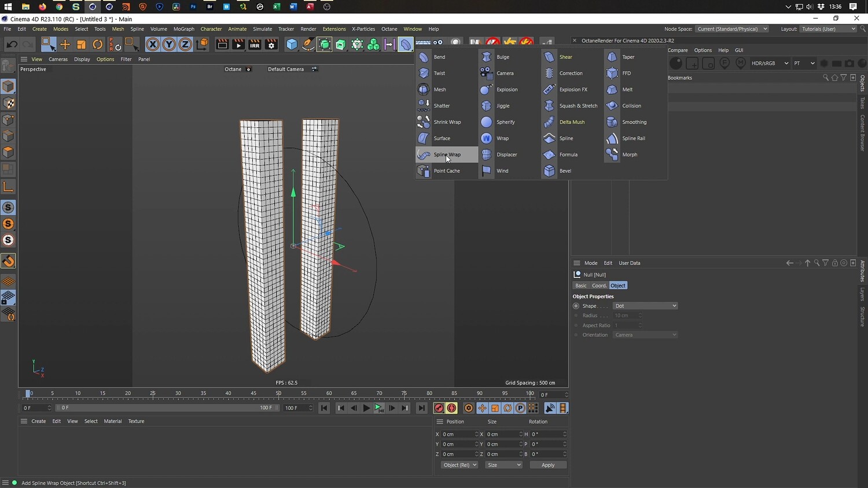Toggle the Z axis lock button
868x488 pixels.
point(185,45)
